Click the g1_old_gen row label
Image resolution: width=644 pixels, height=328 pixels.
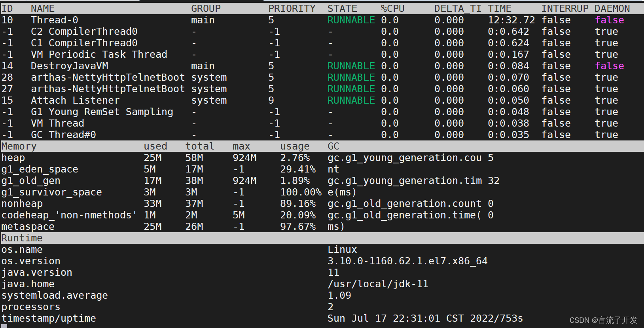(x=31, y=180)
